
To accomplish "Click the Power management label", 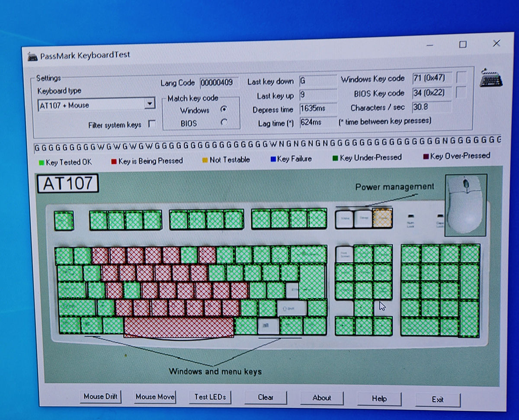I will click(394, 187).
